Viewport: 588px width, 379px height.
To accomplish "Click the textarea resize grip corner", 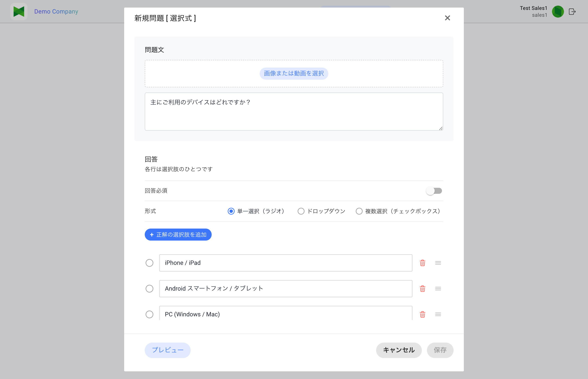I will tap(441, 128).
